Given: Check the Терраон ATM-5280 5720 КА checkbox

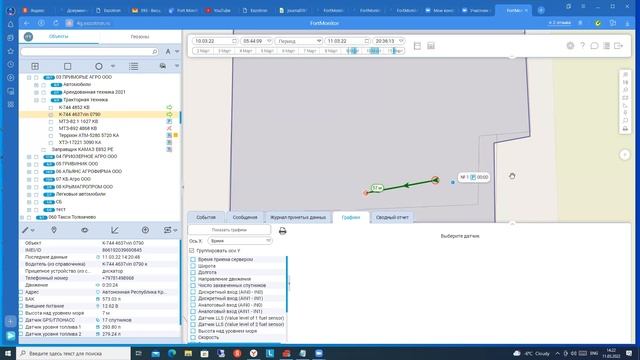Looking at the screenshot, I should 51,136.
